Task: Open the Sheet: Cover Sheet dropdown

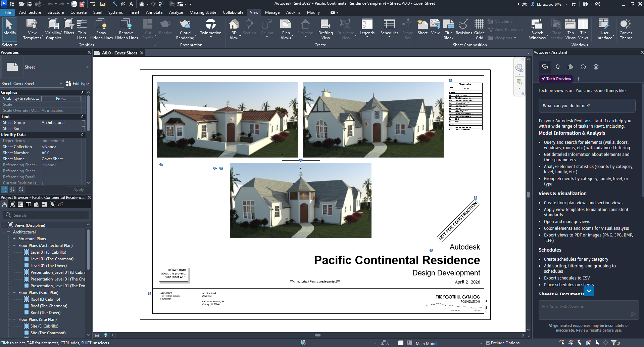Action: [x=61, y=84]
